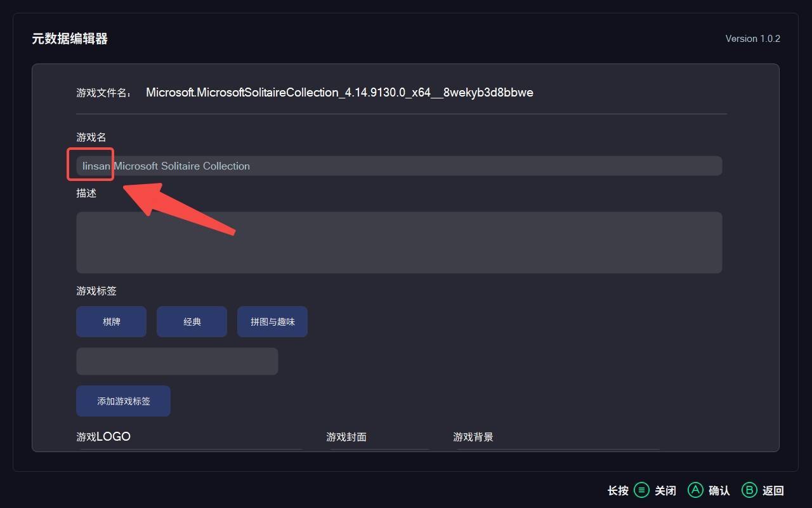
Task: Click the Microsoft.MicrosoftSolitaireCollection file name text
Action: point(339,93)
